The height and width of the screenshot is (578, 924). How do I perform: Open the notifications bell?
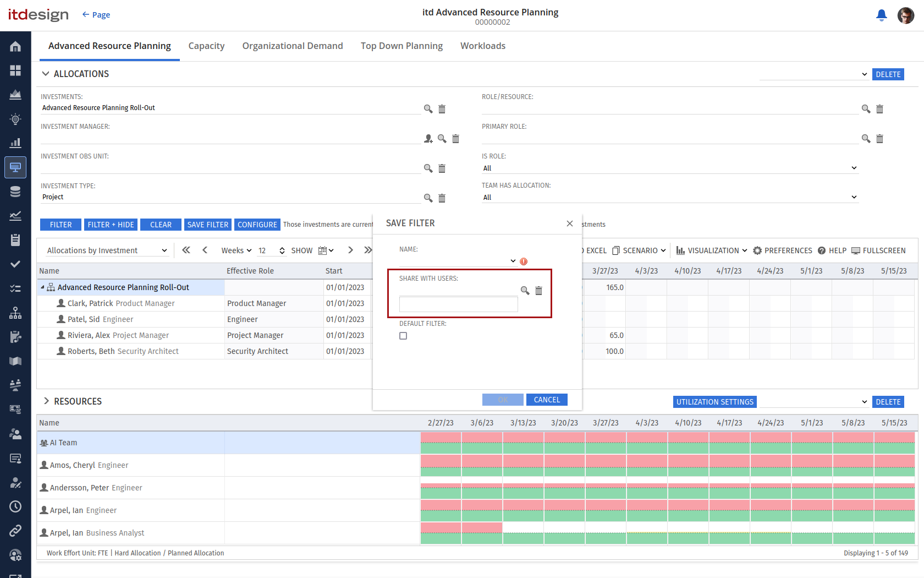click(x=881, y=15)
